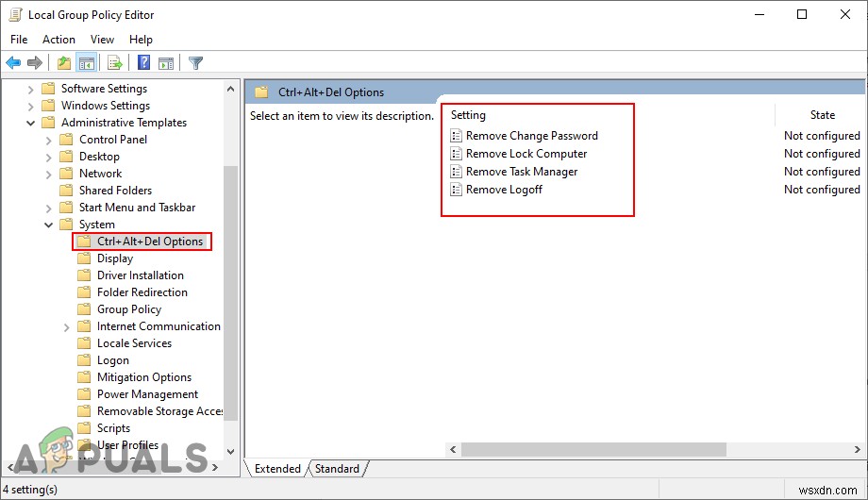Open the Action menu
The height and width of the screenshot is (500, 868).
58,40
